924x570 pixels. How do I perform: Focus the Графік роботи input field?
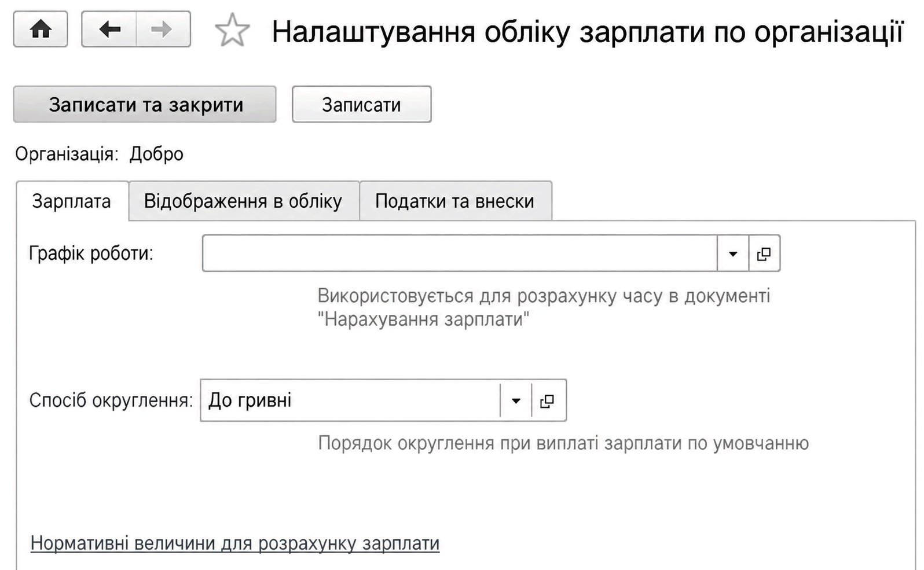(x=460, y=253)
